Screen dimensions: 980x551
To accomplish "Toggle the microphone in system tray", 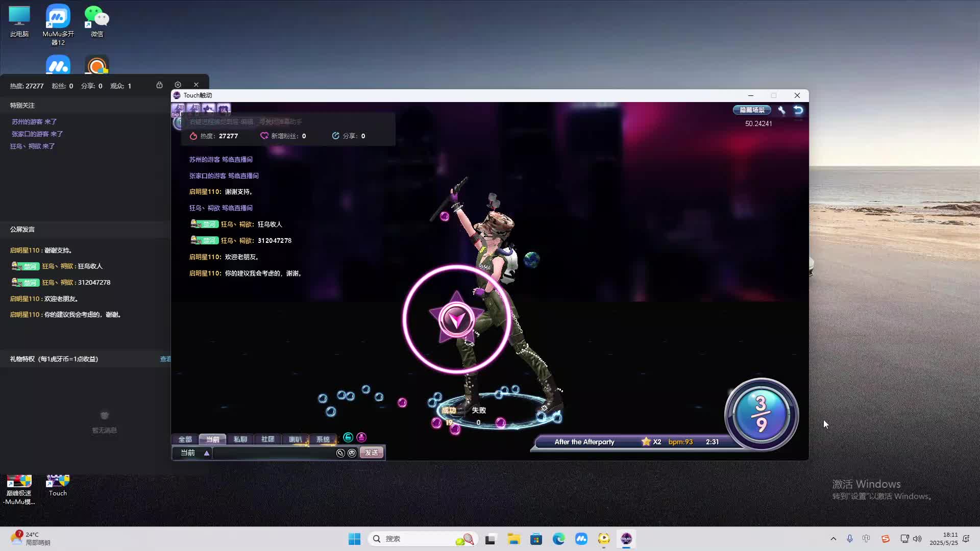I will pos(850,539).
